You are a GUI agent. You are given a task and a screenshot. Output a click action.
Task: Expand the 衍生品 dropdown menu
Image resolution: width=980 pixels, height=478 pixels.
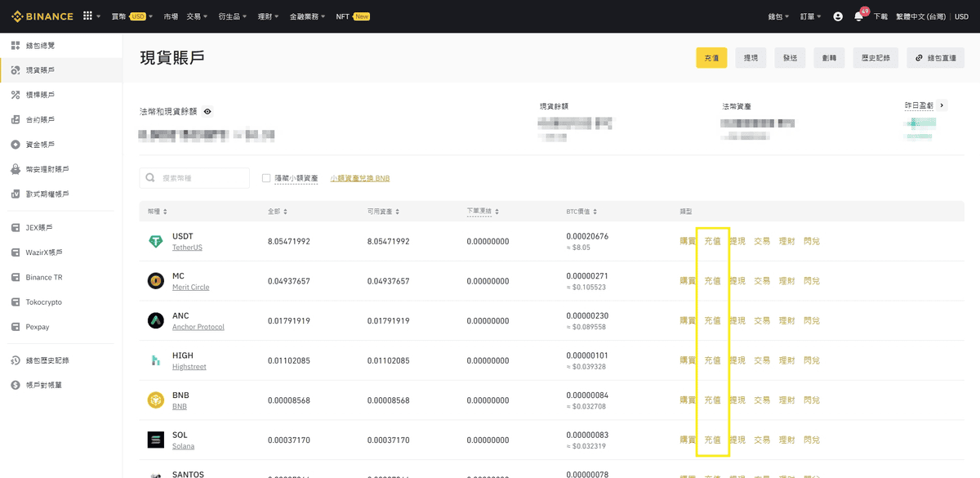point(231,16)
